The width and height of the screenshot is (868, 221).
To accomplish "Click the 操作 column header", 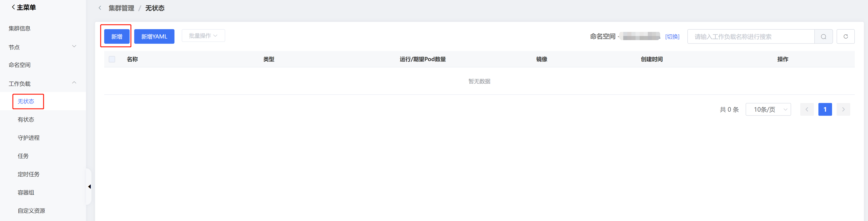I will 782,59.
